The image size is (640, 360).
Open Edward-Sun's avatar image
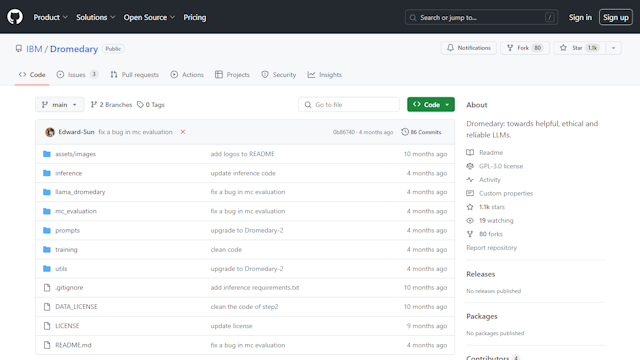(x=50, y=132)
